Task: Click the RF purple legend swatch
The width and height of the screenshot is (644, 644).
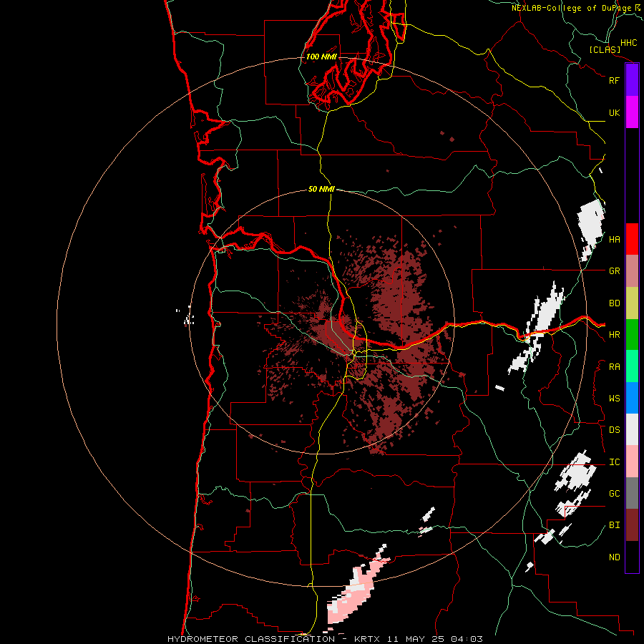Action: click(632, 80)
